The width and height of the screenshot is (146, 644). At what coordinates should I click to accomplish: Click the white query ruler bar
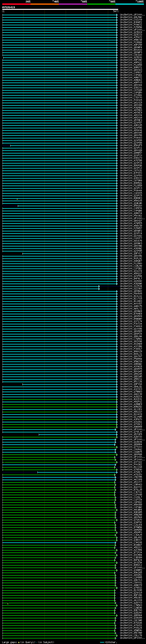point(60,9)
